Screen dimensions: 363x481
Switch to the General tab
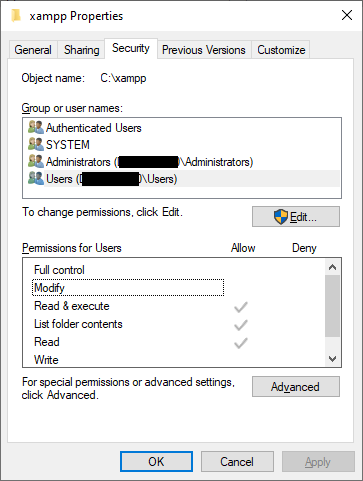[x=33, y=50]
